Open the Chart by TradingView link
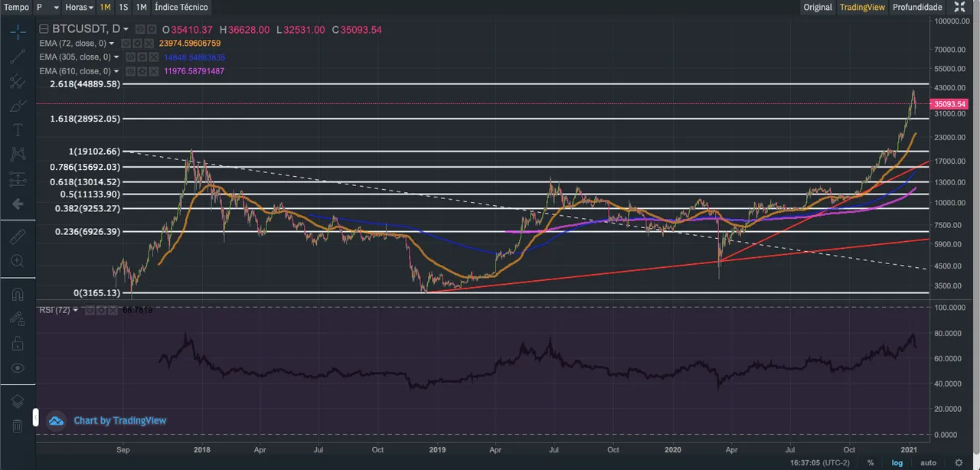The width and height of the screenshot is (980, 470). pos(119,420)
